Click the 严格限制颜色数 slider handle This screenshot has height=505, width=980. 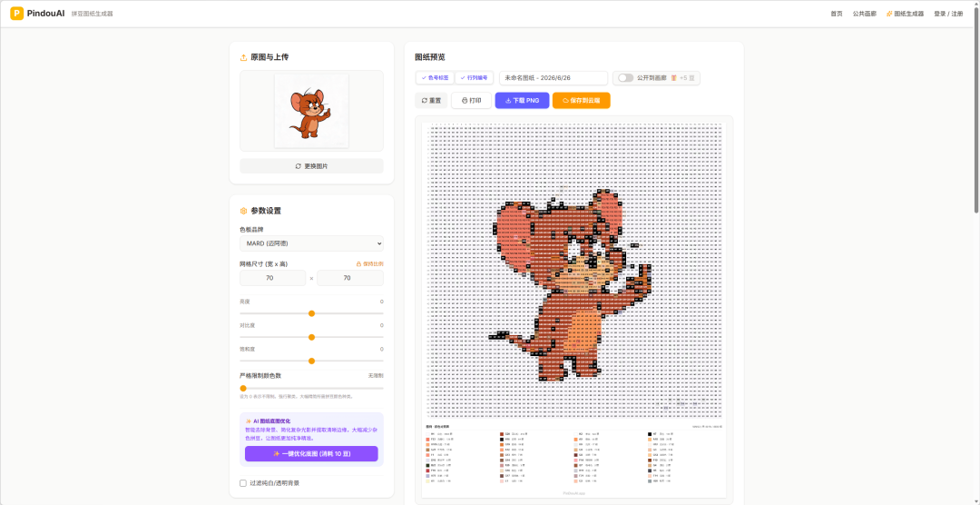tap(243, 388)
